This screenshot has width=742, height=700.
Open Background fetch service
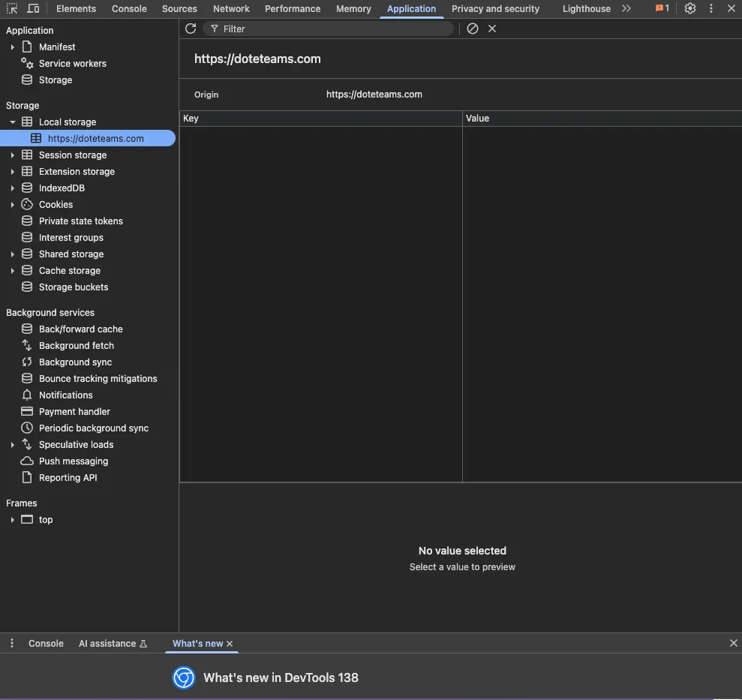coord(77,346)
